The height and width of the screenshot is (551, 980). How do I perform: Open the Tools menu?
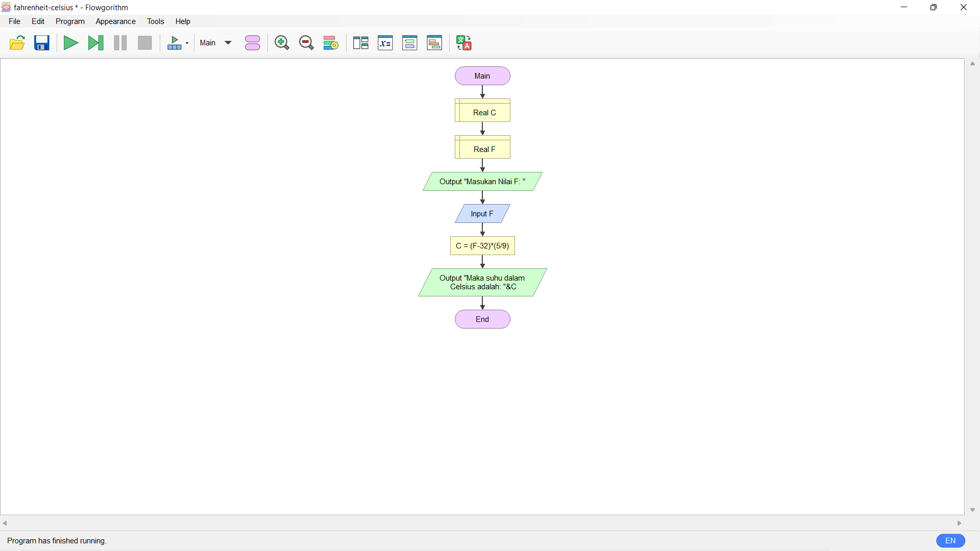[156, 21]
